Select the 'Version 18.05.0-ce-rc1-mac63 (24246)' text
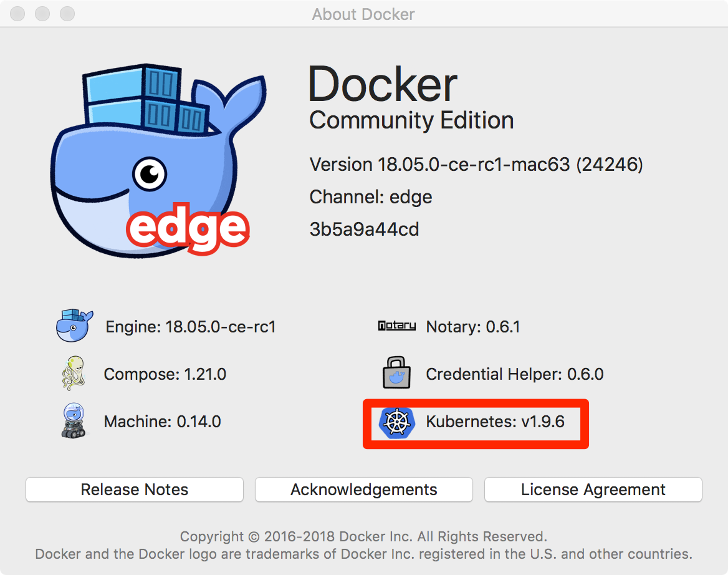Image resolution: width=728 pixels, height=575 pixels. pos(476,165)
